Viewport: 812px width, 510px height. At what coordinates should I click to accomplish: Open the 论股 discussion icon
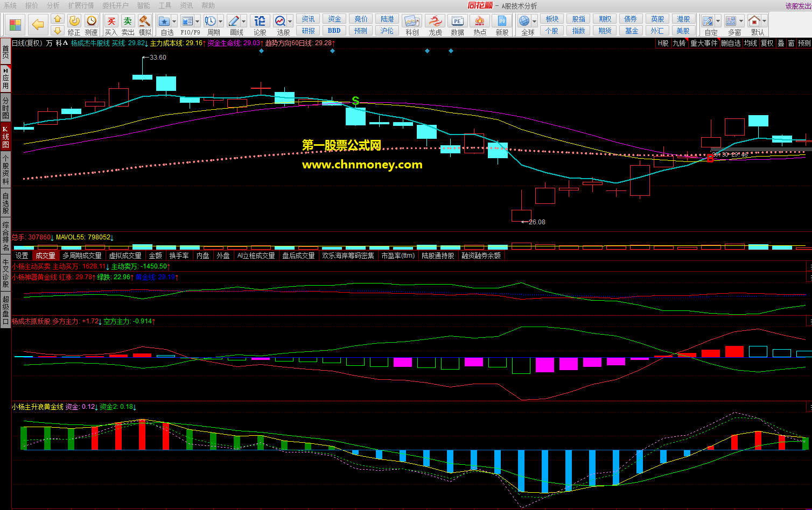coord(260,21)
